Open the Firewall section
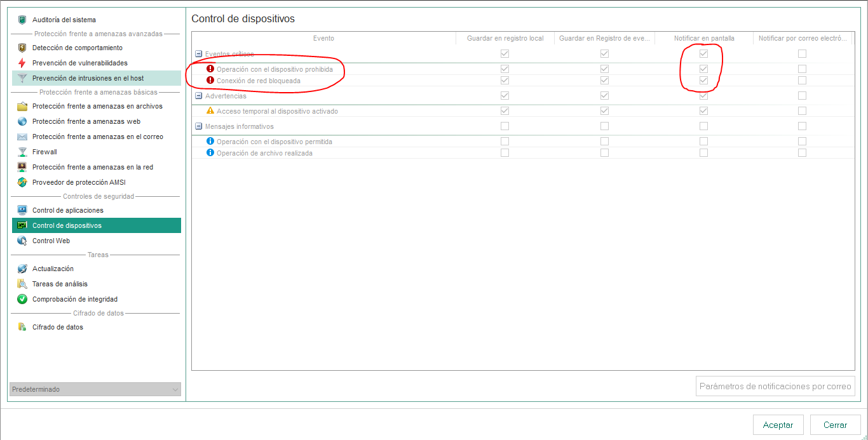The image size is (868, 440). pyautogui.click(x=97, y=152)
